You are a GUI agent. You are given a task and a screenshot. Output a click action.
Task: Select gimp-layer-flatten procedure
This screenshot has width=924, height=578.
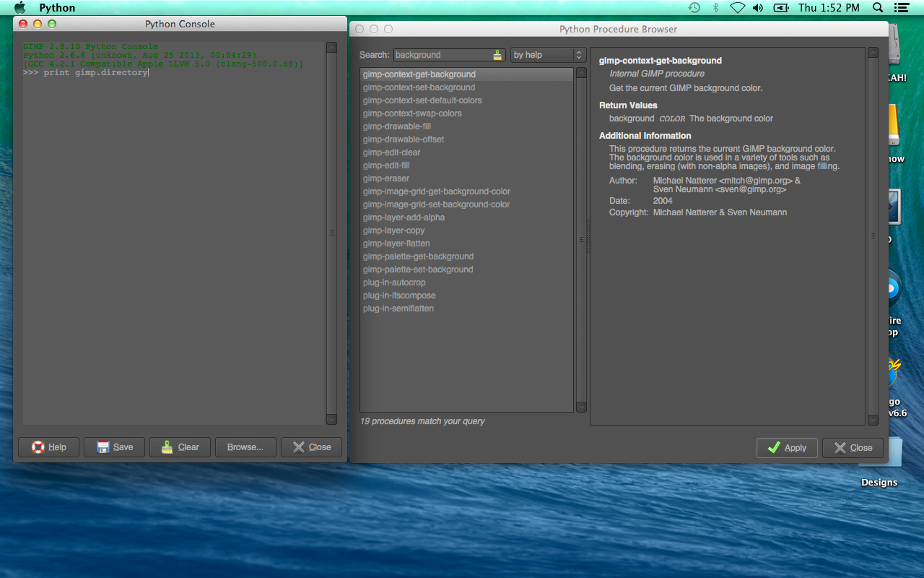[466, 243]
